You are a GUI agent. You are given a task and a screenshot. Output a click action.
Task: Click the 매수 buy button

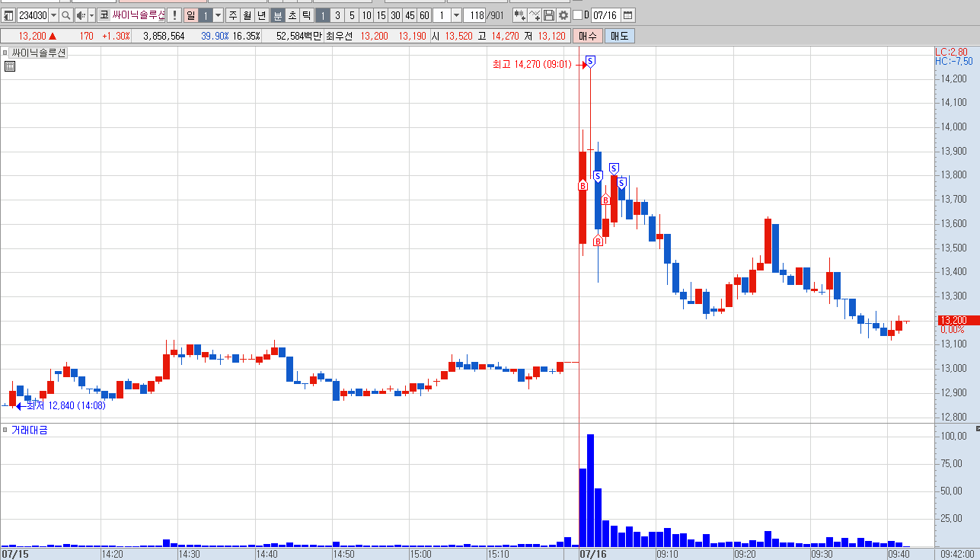click(x=588, y=36)
